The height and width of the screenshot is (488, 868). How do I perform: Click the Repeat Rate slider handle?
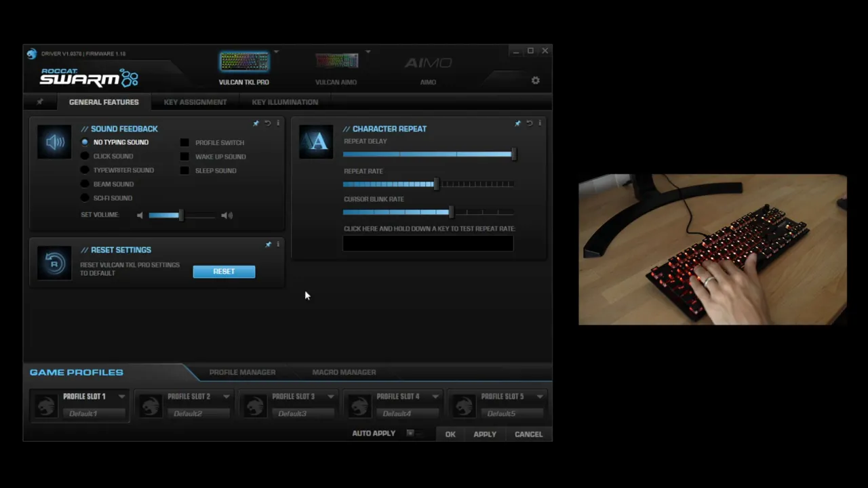point(436,184)
